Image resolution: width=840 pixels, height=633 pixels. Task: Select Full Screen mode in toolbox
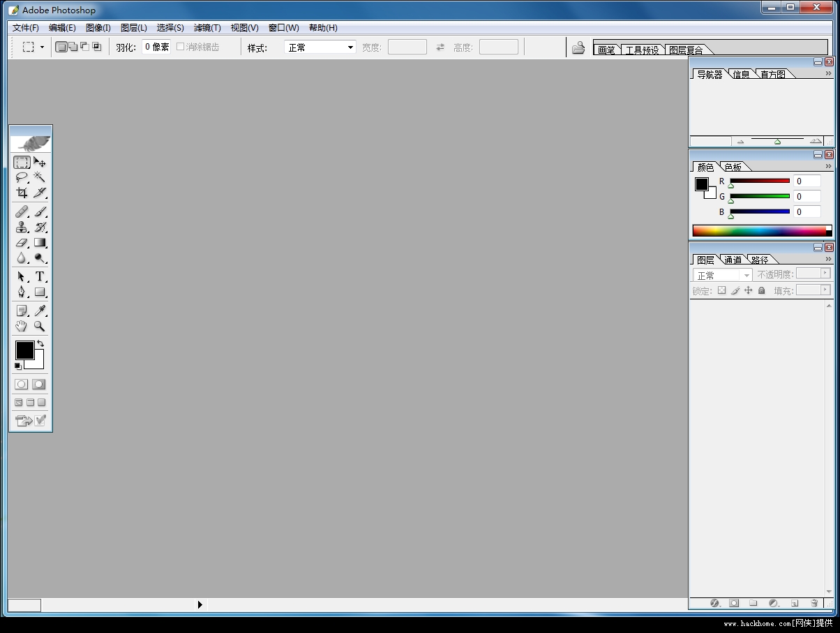tap(41, 403)
